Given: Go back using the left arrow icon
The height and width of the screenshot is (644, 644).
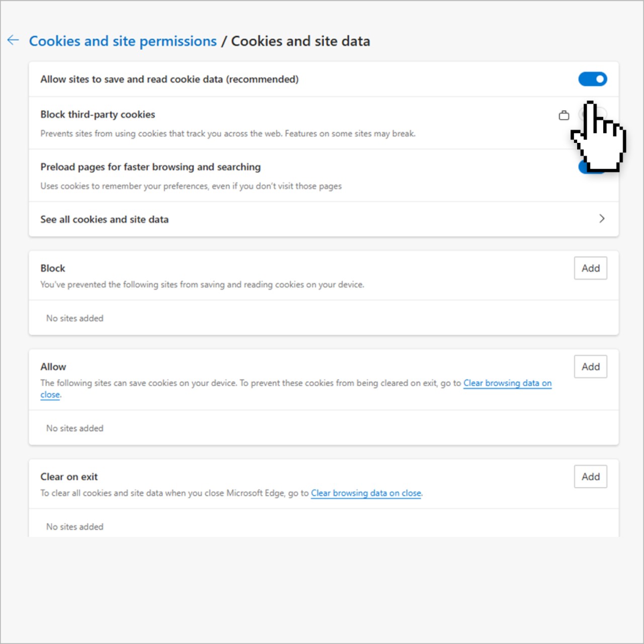Looking at the screenshot, I should [13, 40].
